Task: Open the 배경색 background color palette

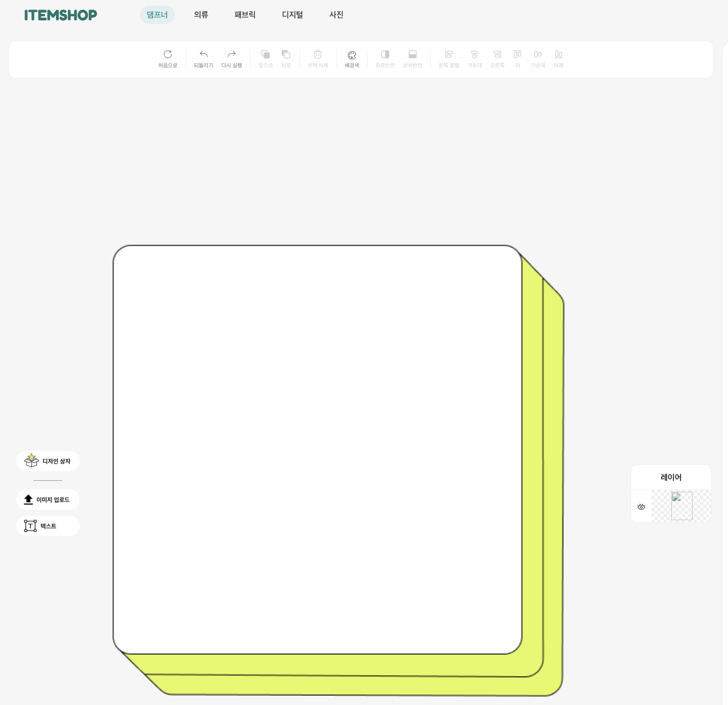Action: point(352,56)
